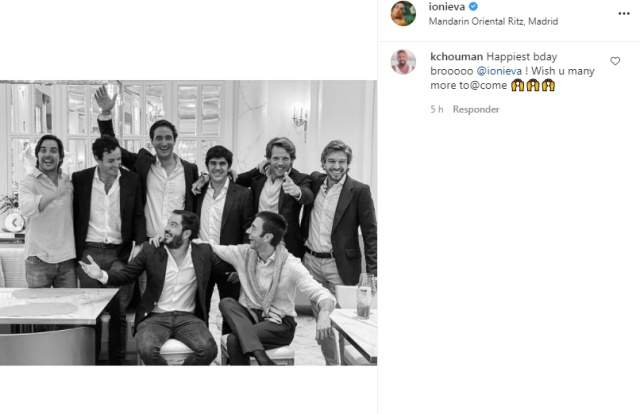The height and width of the screenshot is (414, 640).
Task: Click the first praying-hands emoji in the comment
Action: [518, 85]
